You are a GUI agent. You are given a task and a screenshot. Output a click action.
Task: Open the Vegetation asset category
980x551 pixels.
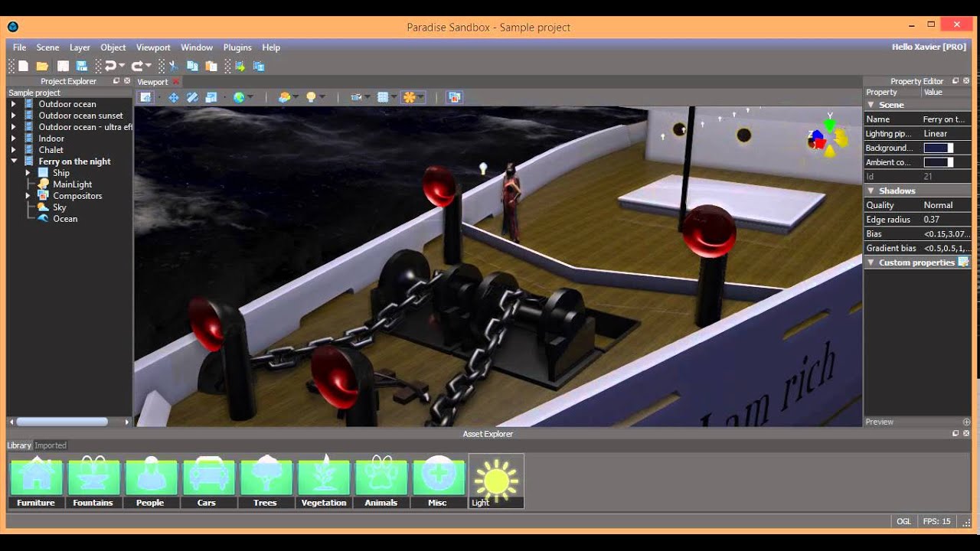[323, 481]
